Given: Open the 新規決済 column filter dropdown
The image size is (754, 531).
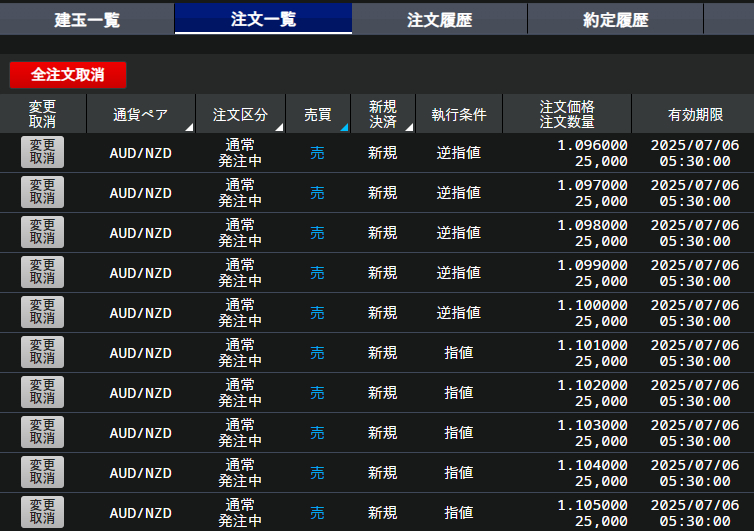Looking at the screenshot, I should click(409, 127).
